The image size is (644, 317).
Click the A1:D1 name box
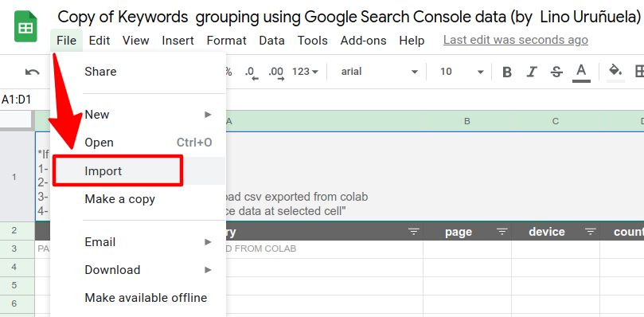pos(17,100)
